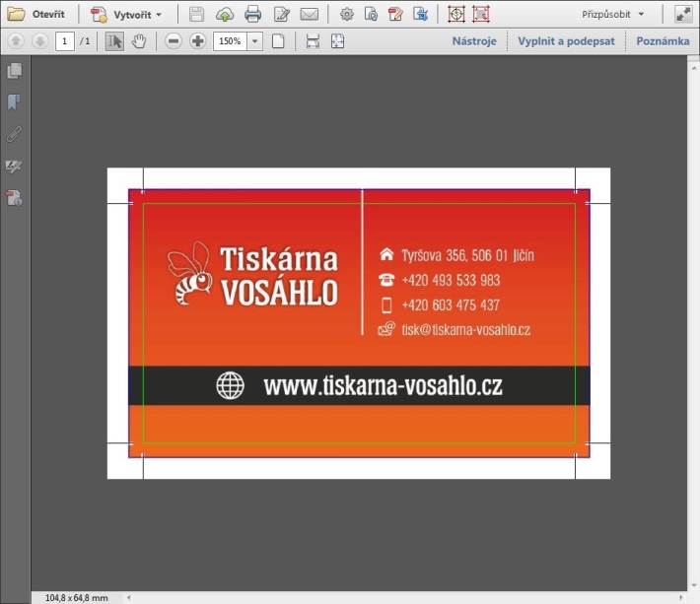The image size is (700, 604).
Task: Open a file with the Otevřít button
Action: [35, 14]
